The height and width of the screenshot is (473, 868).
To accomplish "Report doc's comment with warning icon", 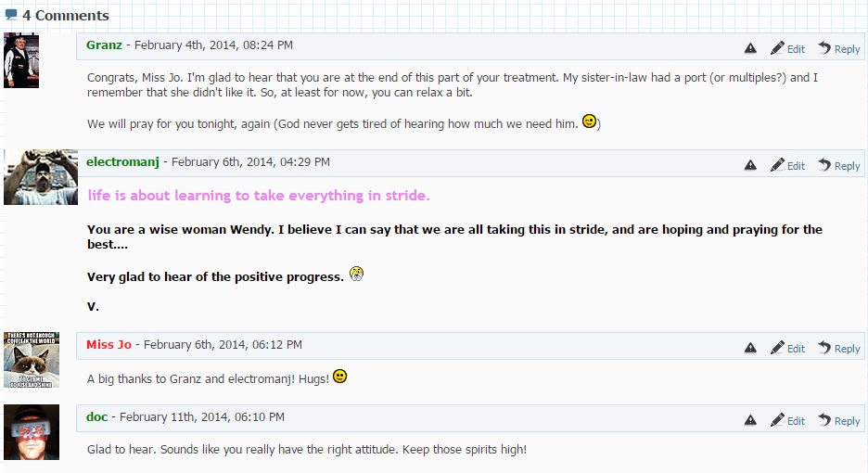I will (x=750, y=420).
